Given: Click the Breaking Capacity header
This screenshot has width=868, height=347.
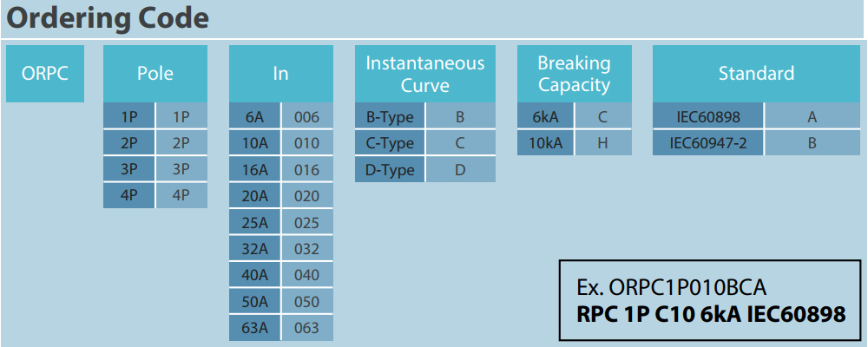Looking at the screenshot, I should (574, 74).
